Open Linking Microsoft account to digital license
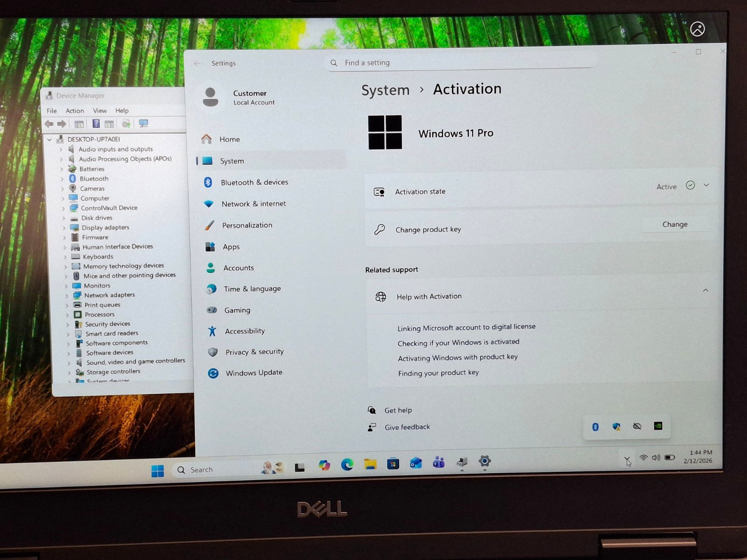Image resolution: width=747 pixels, height=560 pixels. click(x=466, y=328)
